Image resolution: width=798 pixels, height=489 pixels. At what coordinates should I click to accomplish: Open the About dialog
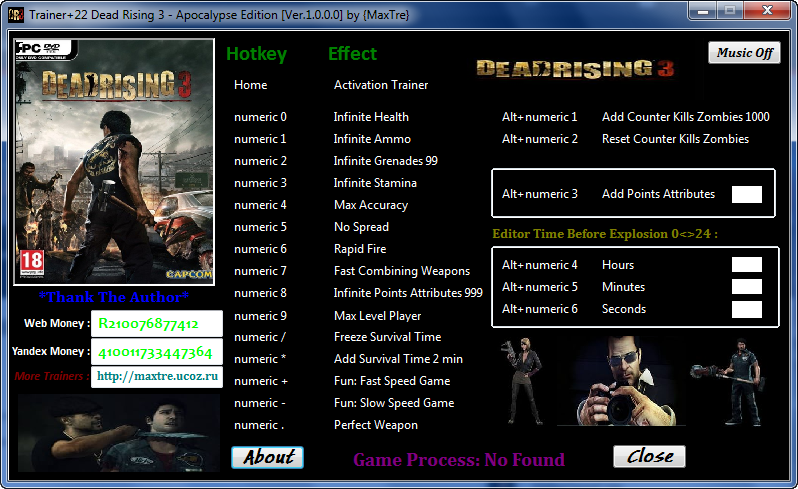tap(268, 457)
